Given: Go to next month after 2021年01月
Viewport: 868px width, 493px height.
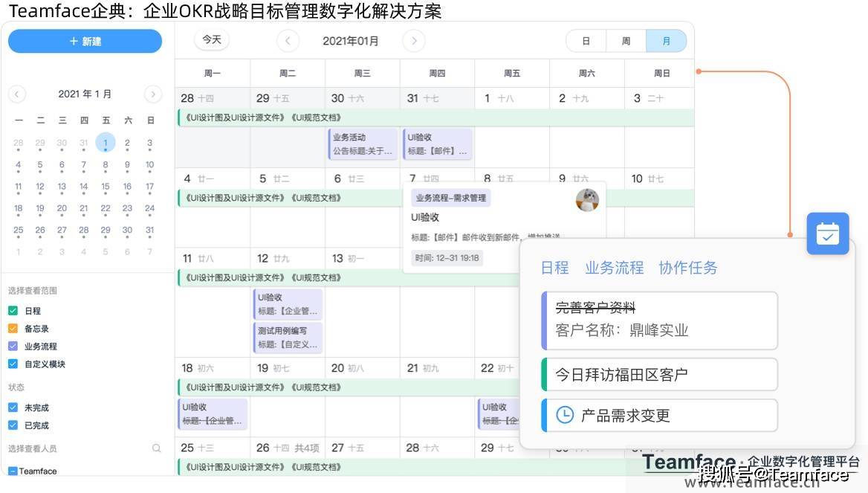Looking at the screenshot, I should pyautogui.click(x=413, y=40).
